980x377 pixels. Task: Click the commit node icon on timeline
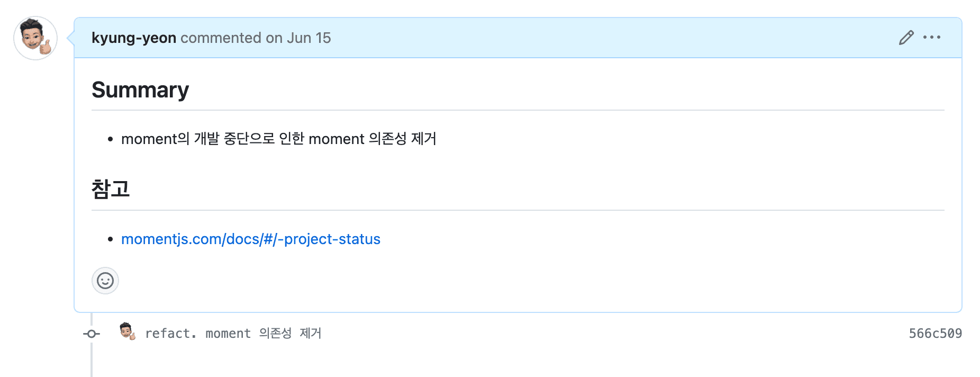[x=92, y=334]
